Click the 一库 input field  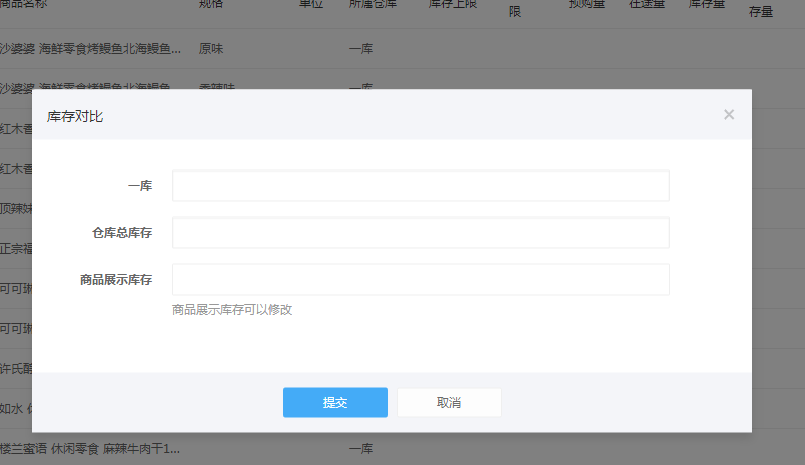(420, 186)
